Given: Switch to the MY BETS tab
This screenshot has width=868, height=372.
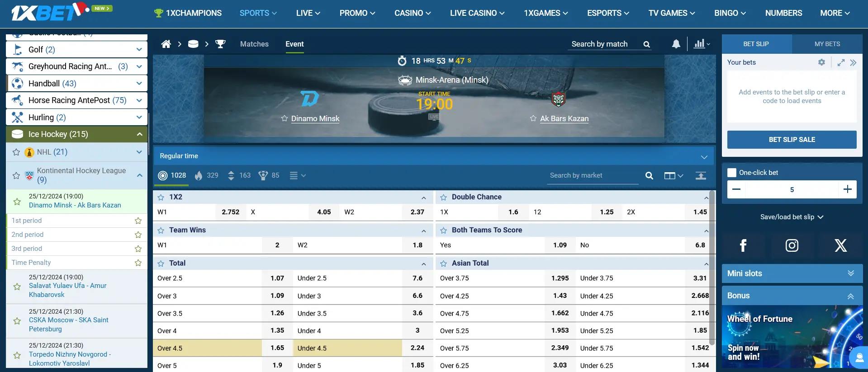Looking at the screenshot, I should 827,44.
